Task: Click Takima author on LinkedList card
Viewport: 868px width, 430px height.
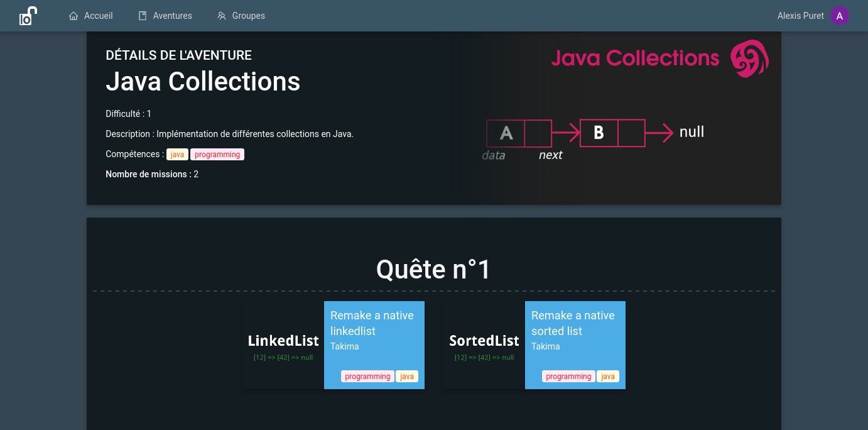Action: [345, 346]
